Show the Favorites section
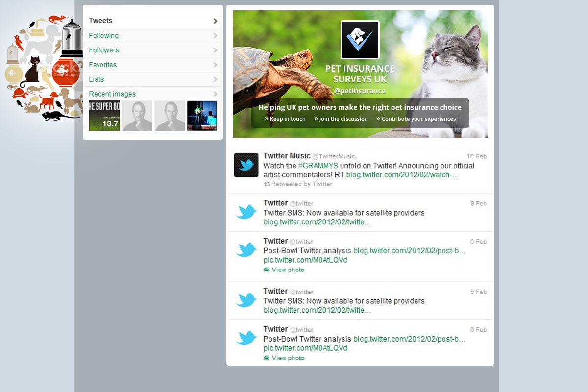The width and height of the screenshot is (588, 392). pyautogui.click(x=153, y=65)
